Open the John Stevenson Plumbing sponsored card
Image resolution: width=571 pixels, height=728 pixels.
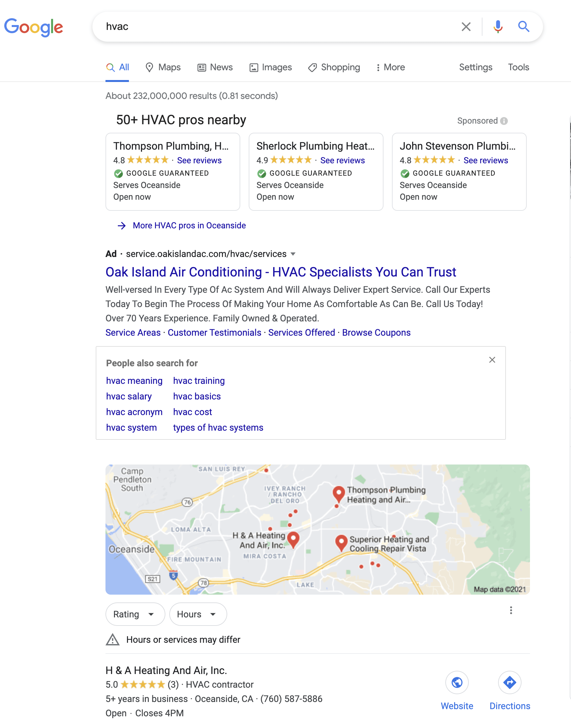[x=459, y=172]
